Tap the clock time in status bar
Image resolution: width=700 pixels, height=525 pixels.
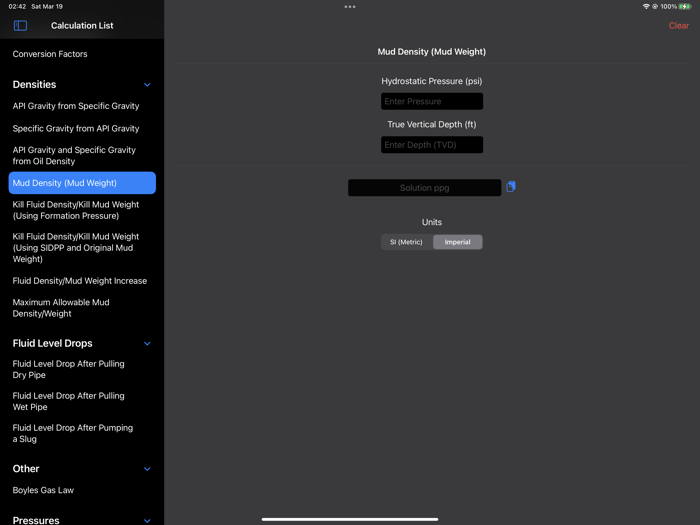[x=17, y=7]
